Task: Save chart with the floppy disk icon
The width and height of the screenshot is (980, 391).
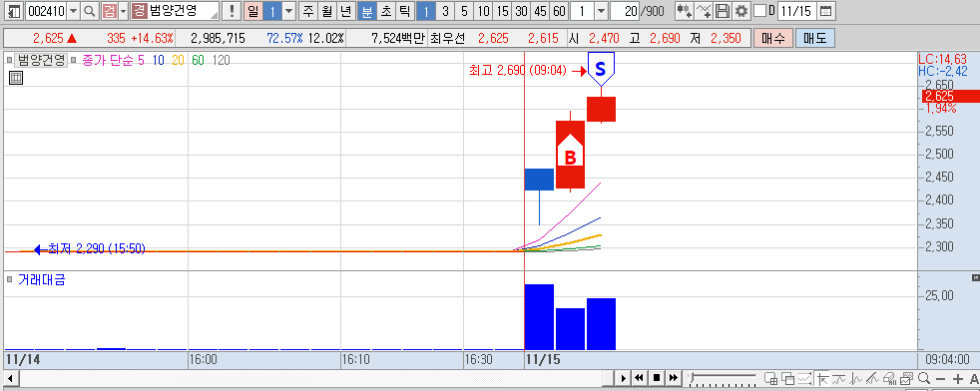Action: click(723, 11)
